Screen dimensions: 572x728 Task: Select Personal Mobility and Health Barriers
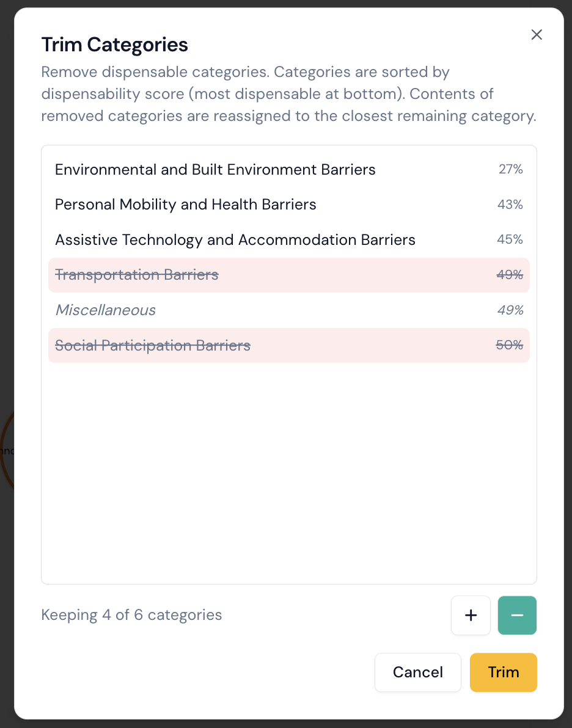186,205
